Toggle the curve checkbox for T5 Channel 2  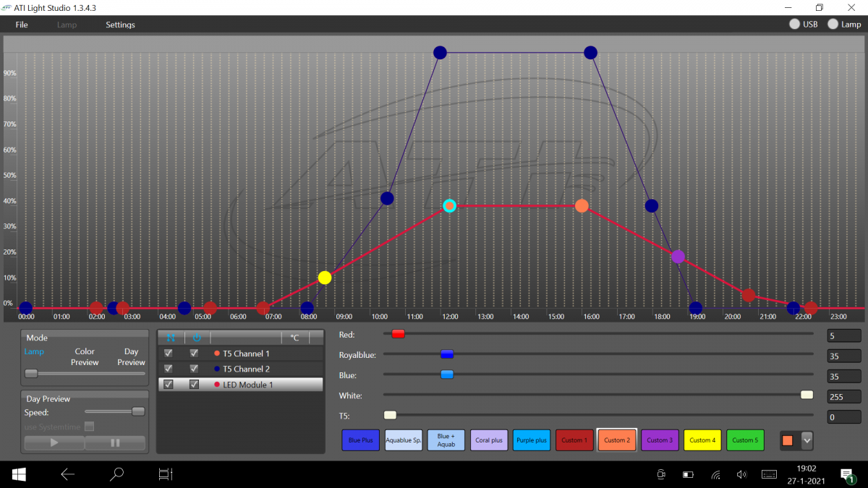(x=169, y=369)
